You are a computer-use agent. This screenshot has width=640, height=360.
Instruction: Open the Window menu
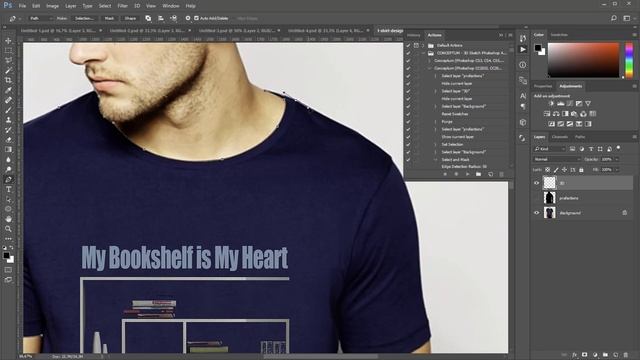click(171, 6)
